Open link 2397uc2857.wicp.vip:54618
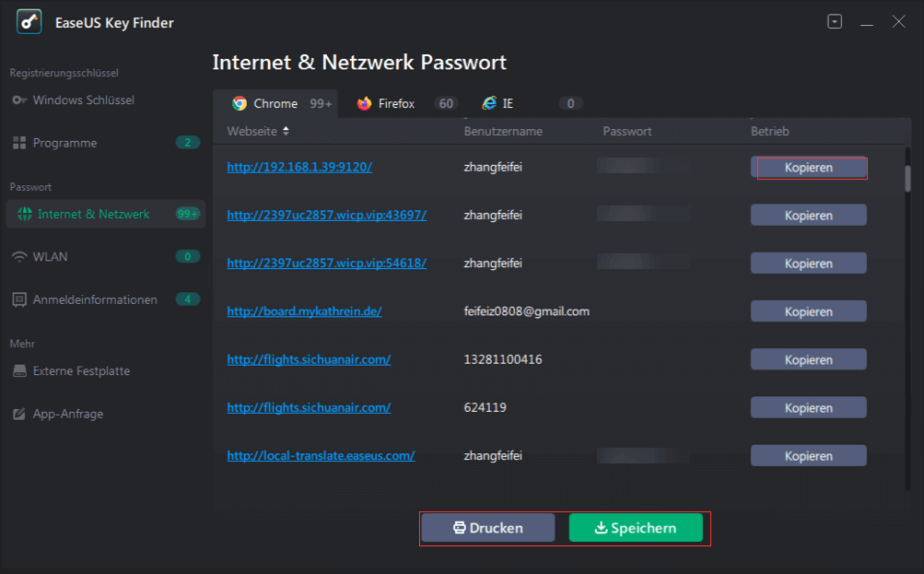The width and height of the screenshot is (924, 574). coord(326,263)
